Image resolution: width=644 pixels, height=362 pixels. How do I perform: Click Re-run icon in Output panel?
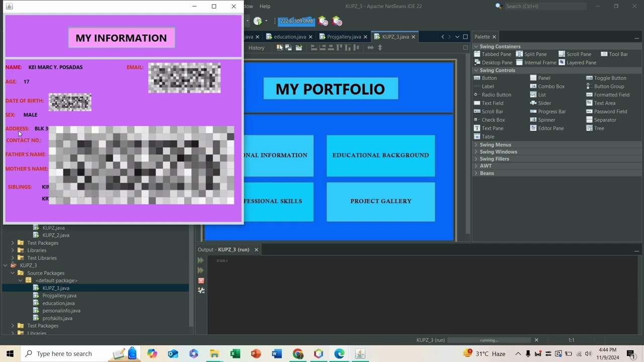(201, 260)
